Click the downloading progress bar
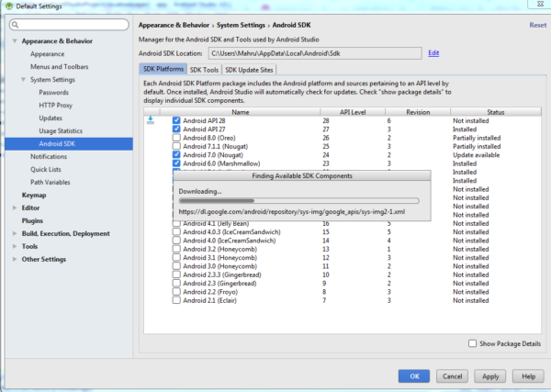The height and width of the screenshot is (392, 551). (x=298, y=200)
